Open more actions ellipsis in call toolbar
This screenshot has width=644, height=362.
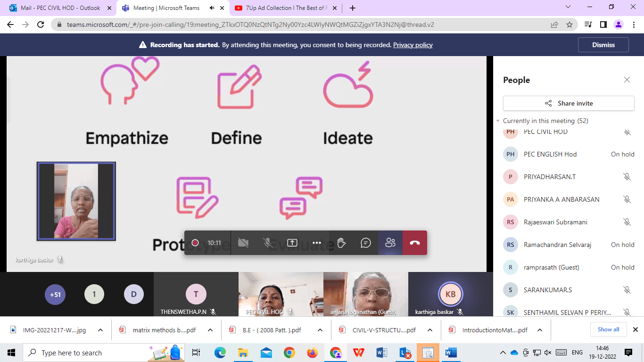point(317,243)
